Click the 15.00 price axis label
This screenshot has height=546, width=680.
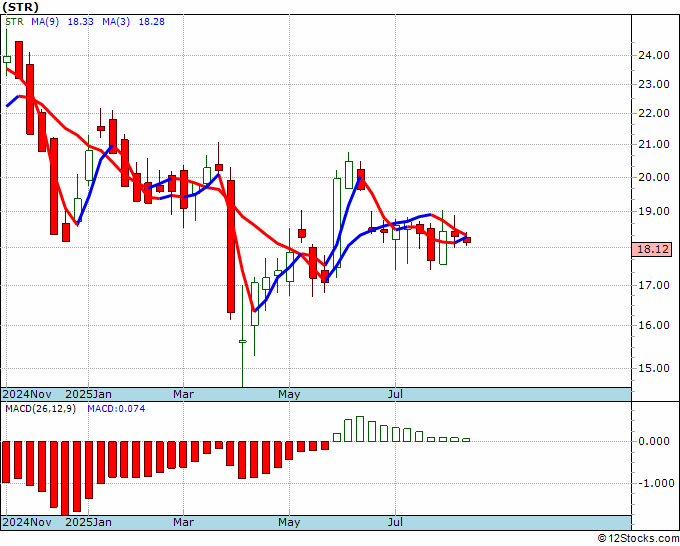point(654,368)
